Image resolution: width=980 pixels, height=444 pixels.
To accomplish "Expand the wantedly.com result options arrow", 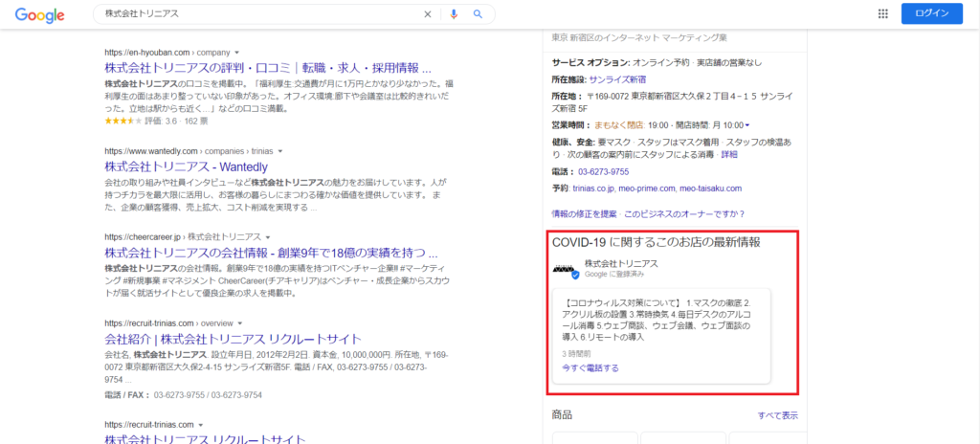I will pyautogui.click(x=280, y=151).
